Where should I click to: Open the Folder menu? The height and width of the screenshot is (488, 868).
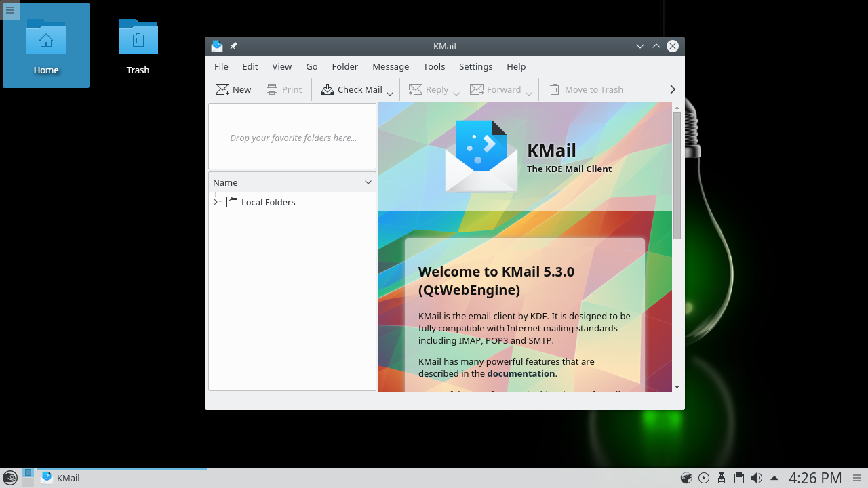point(344,66)
